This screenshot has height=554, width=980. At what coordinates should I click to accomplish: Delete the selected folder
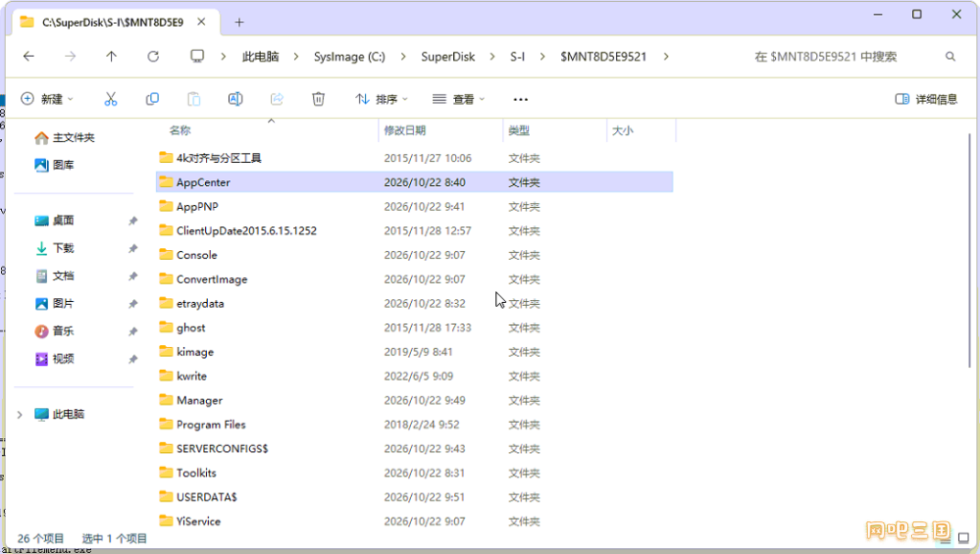319,99
